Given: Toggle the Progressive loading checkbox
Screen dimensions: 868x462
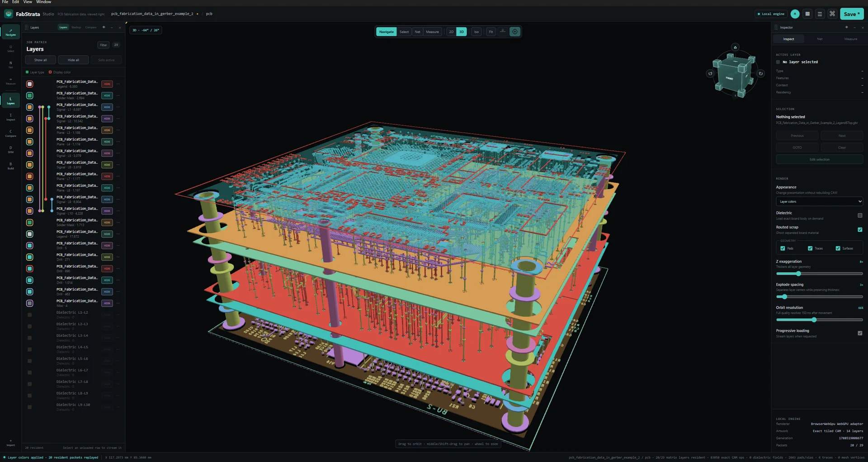Looking at the screenshot, I should (x=860, y=333).
